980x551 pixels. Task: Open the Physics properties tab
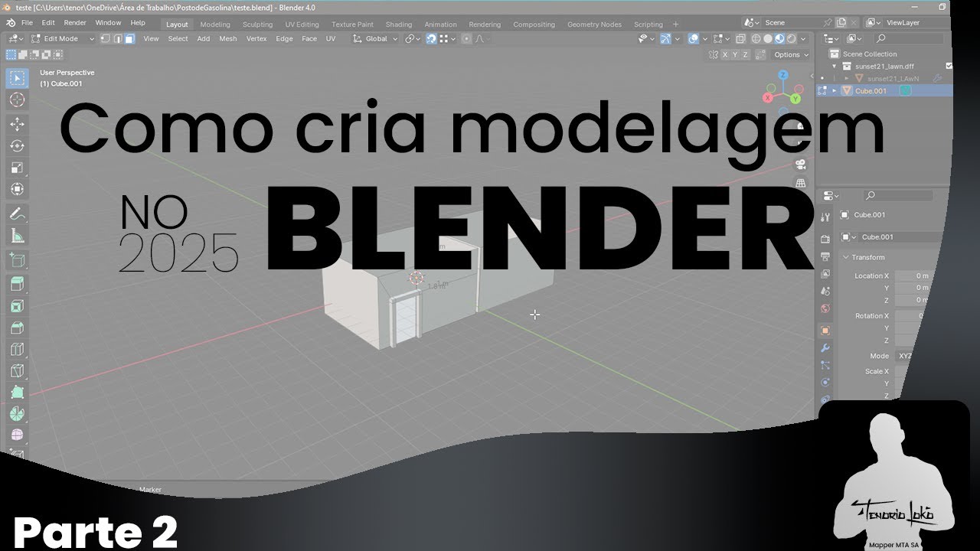pyautogui.click(x=825, y=383)
